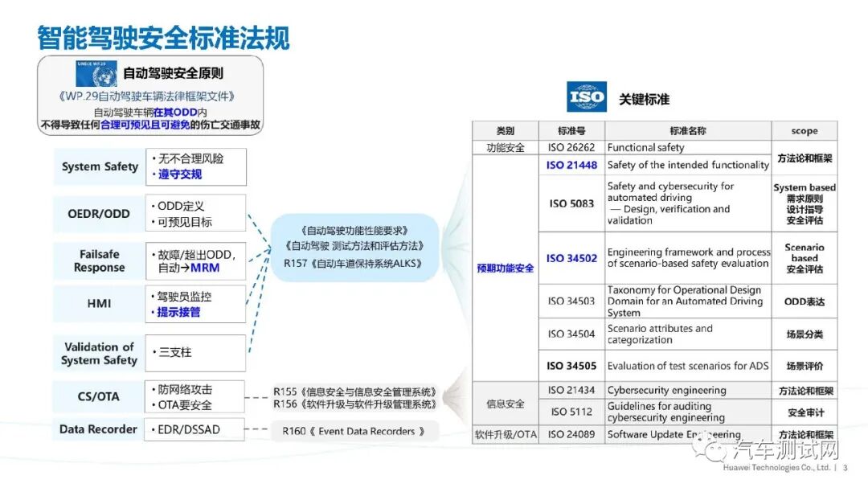Viewport: 868px width, 488px height.
Task: Click the blue MRM text
Action: (x=205, y=268)
